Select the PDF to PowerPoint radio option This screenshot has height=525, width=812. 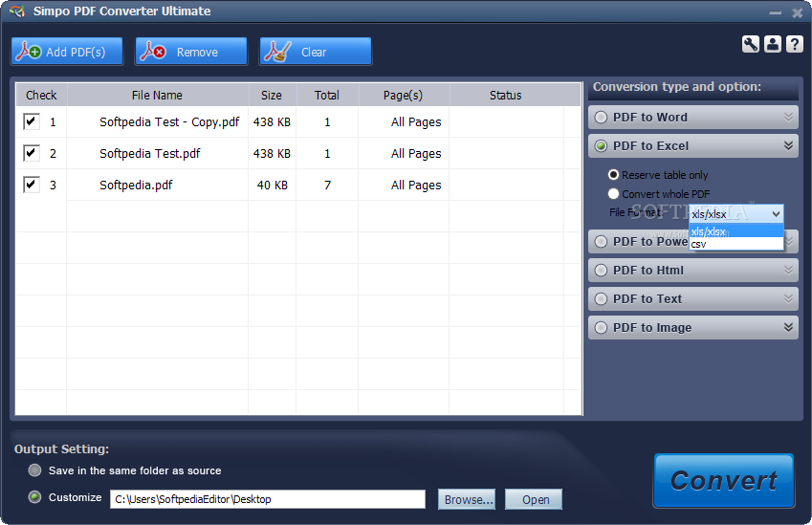601,242
